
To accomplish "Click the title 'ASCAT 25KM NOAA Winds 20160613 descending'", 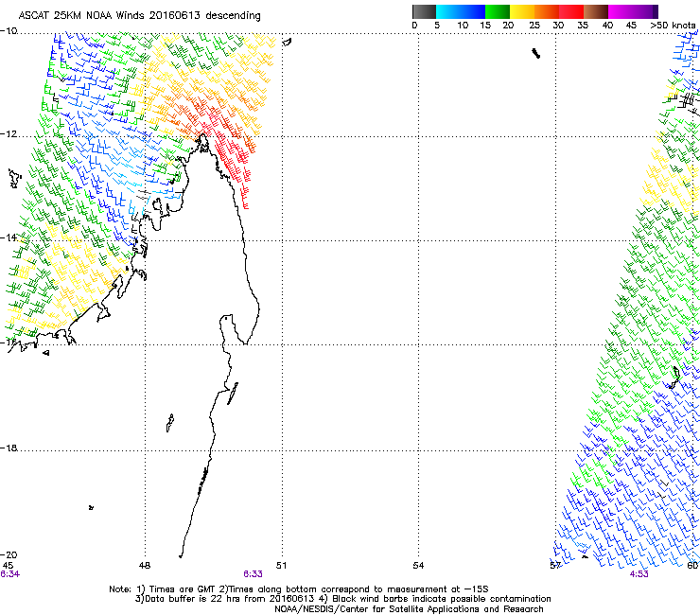I will [139, 15].
